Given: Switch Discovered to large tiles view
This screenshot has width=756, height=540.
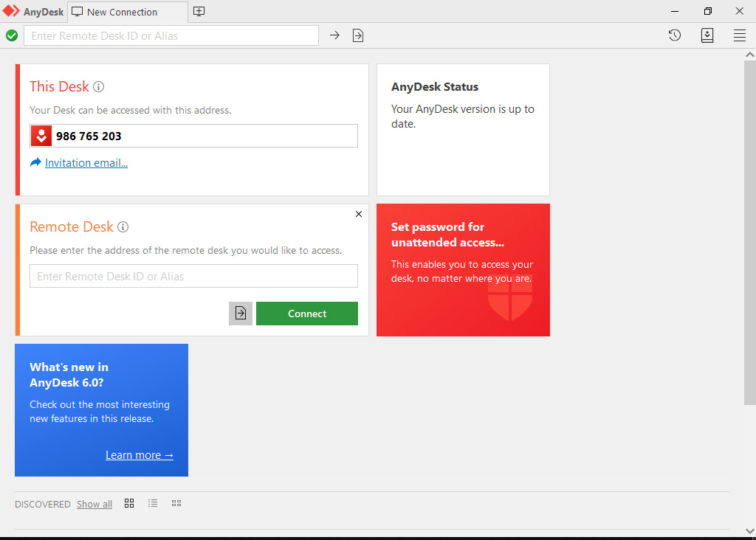Looking at the screenshot, I should [129, 503].
